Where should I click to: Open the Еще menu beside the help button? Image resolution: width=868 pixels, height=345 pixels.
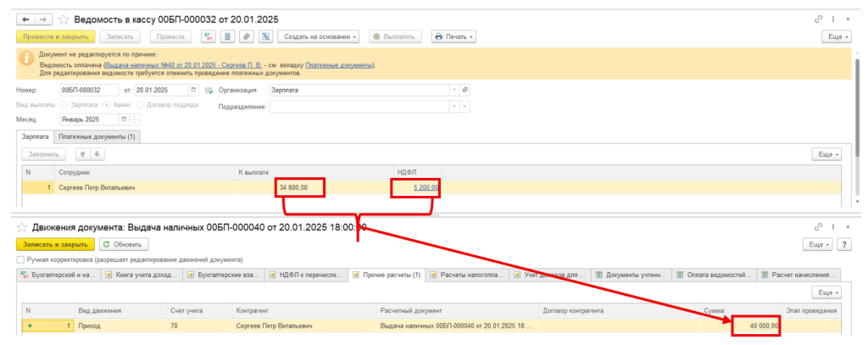pyautogui.click(x=818, y=244)
